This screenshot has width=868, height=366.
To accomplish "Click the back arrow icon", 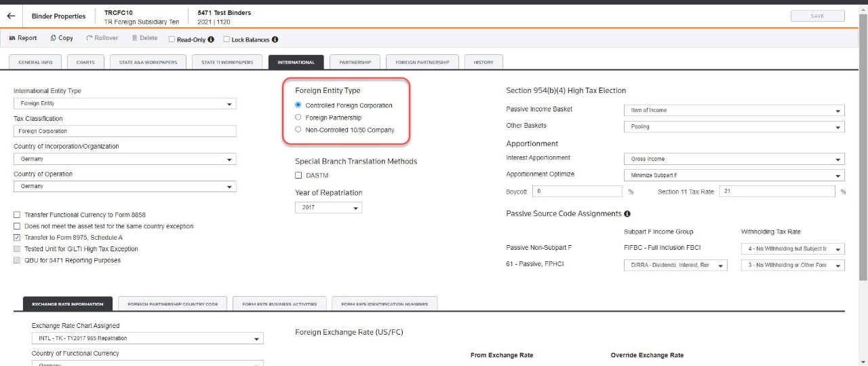I will (x=11, y=16).
